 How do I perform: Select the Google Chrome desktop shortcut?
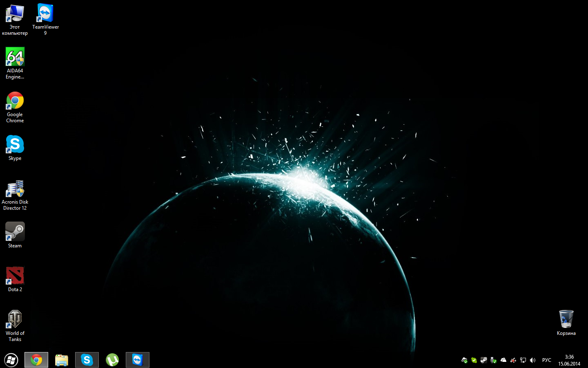pos(15,107)
